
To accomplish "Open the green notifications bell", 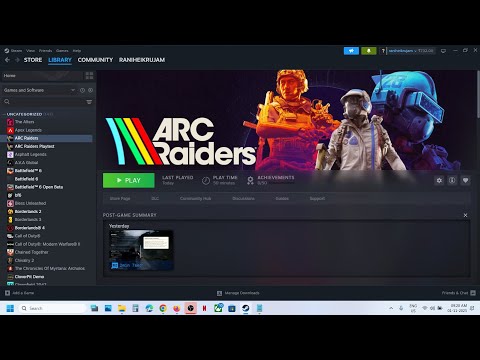I will 369,51.
